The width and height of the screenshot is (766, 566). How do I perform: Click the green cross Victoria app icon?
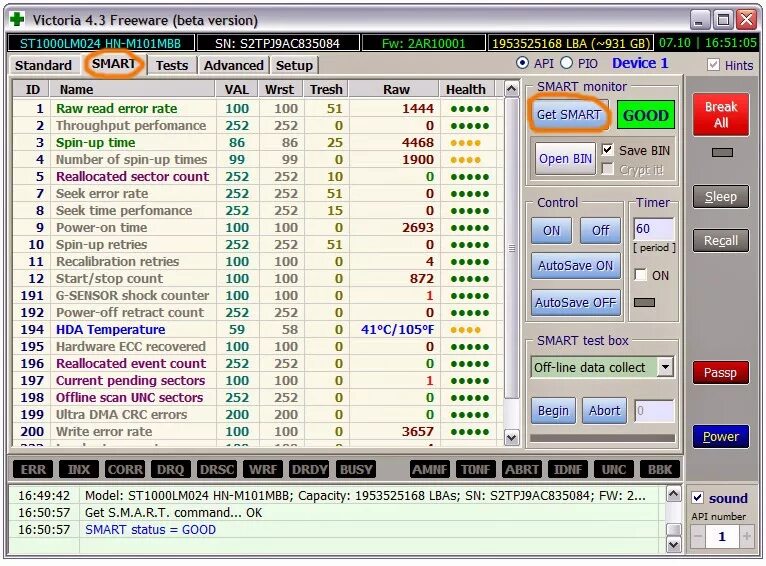tap(17, 20)
